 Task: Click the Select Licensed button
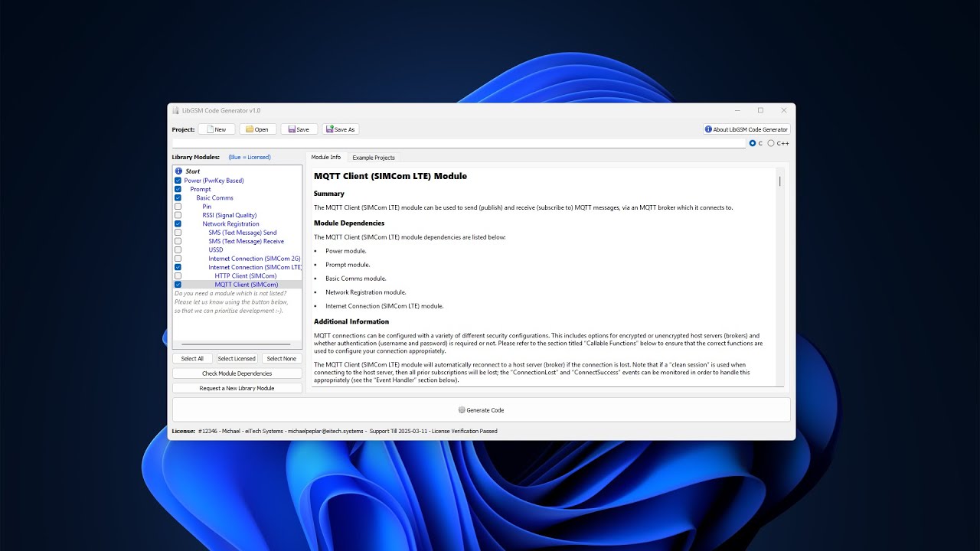[237, 358]
